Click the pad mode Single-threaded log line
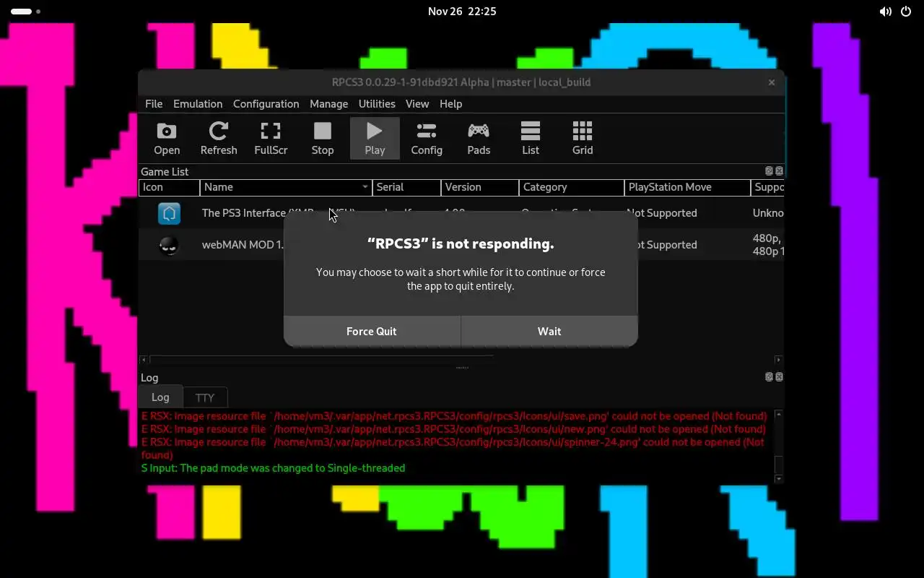Image resolution: width=924 pixels, height=578 pixels. pyautogui.click(x=273, y=468)
